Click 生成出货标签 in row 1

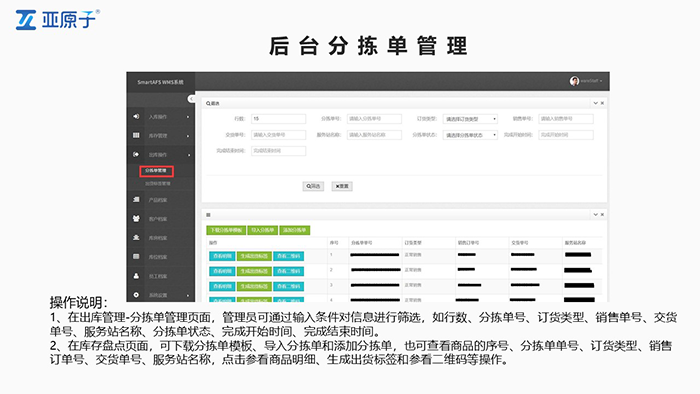(x=254, y=256)
